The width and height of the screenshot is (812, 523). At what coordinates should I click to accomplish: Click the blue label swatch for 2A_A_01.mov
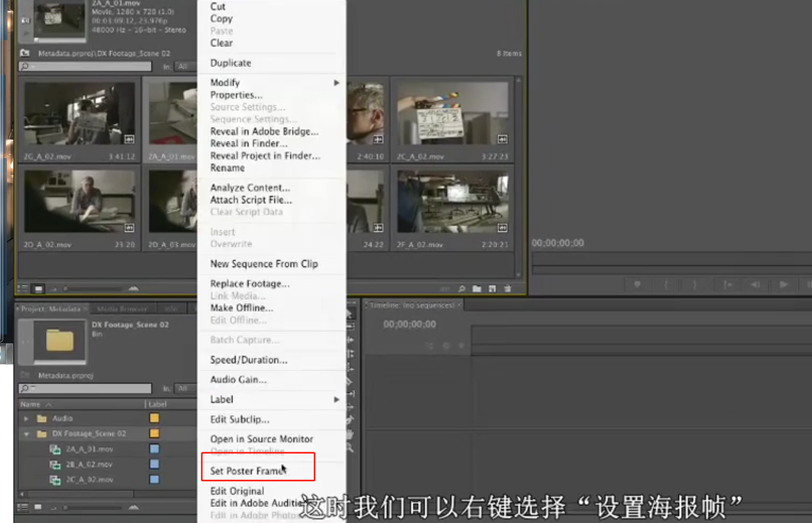click(x=154, y=449)
